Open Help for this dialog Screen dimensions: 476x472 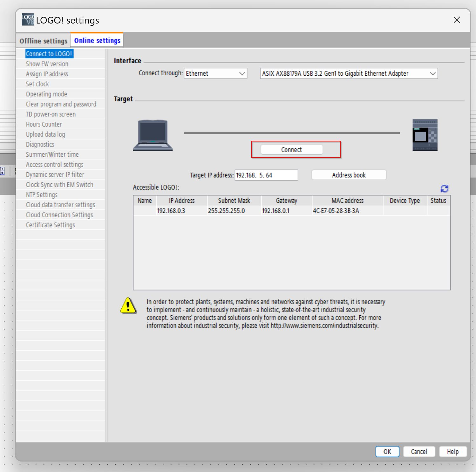click(453, 452)
